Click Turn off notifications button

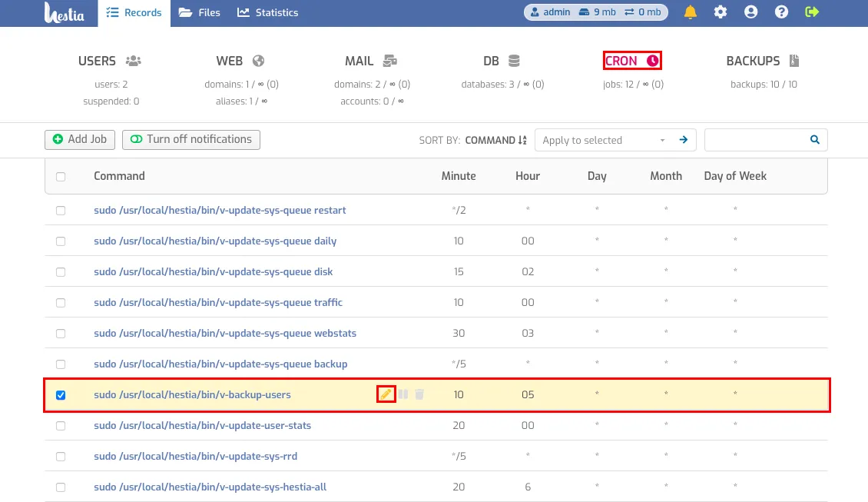191,140
